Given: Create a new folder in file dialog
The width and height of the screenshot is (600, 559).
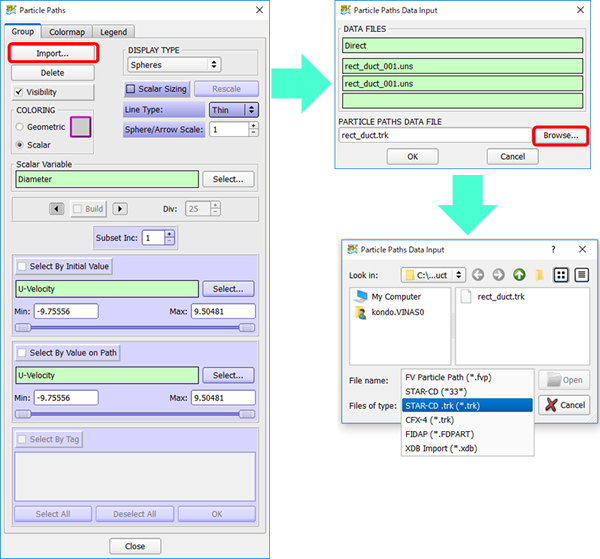Looking at the screenshot, I should pos(540,275).
